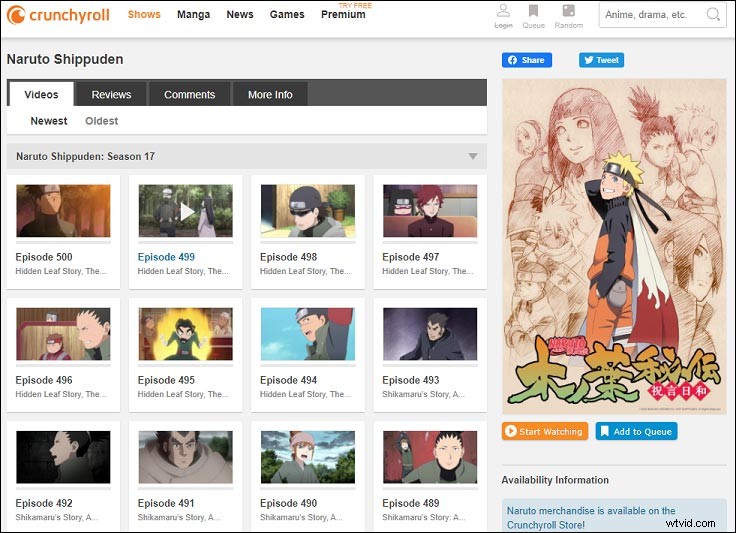Open the Episode 496 thumbnail

63,334
